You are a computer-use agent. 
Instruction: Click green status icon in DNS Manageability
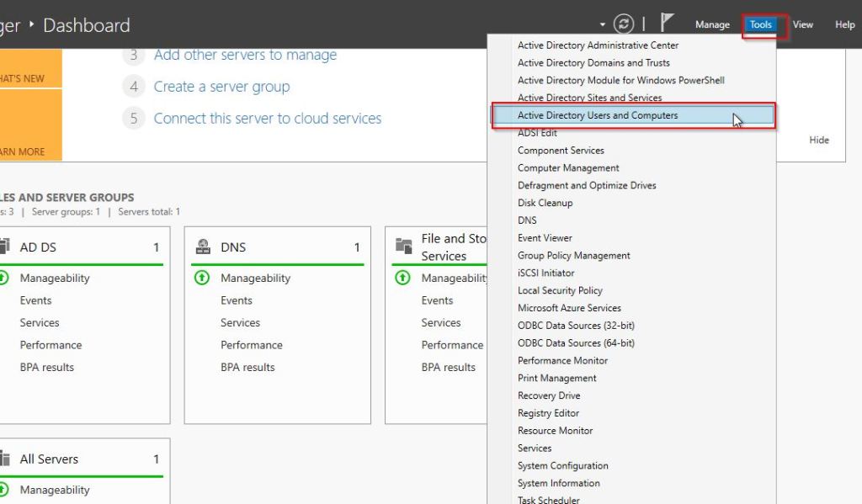(x=202, y=278)
